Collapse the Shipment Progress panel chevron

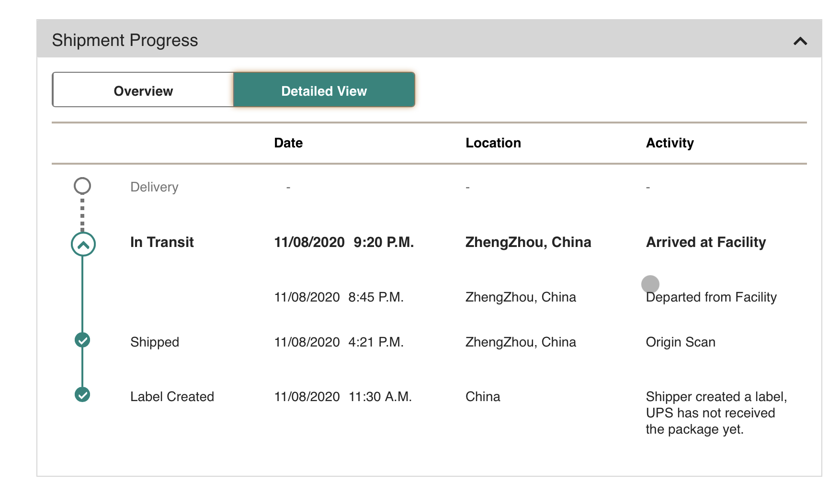800,41
